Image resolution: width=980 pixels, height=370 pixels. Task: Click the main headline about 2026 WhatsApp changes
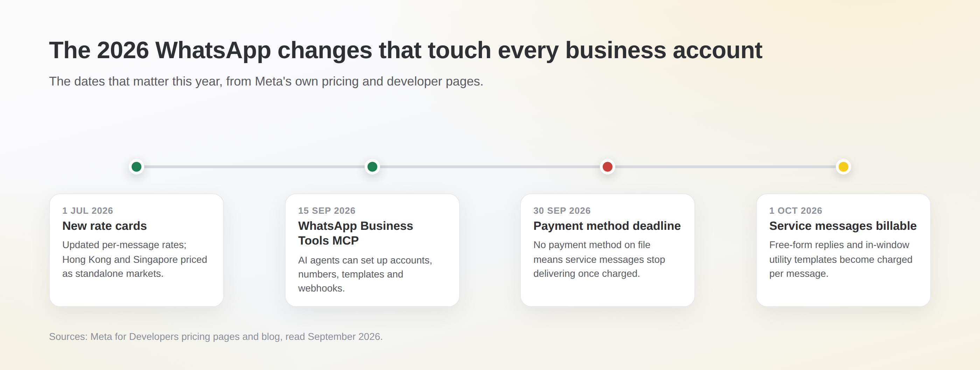coord(406,50)
